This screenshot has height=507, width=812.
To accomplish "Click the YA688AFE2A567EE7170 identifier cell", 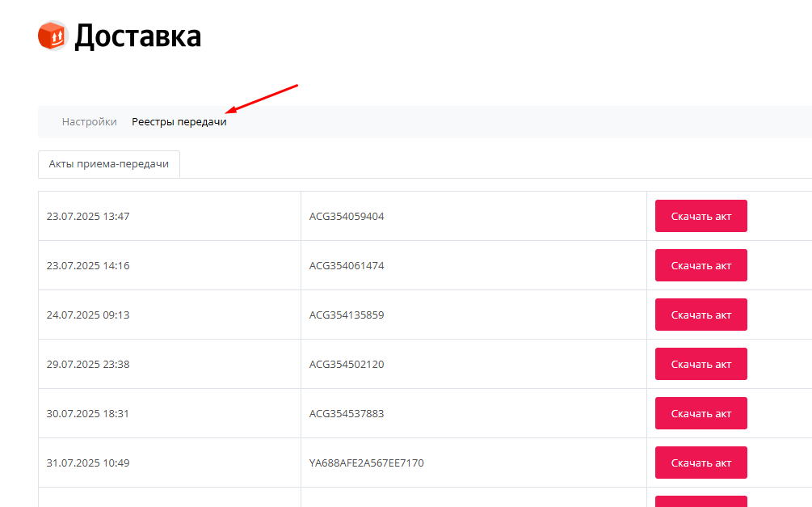I will [x=473, y=463].
